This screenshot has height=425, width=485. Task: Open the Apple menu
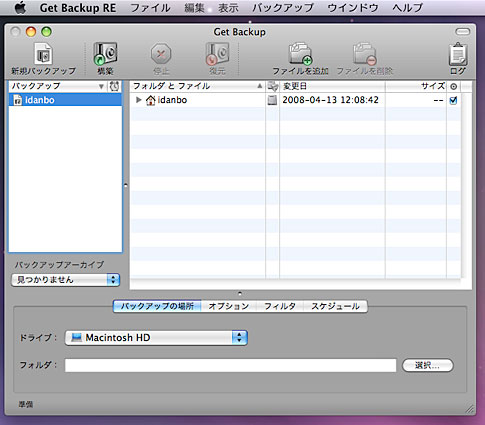point(20,7)
